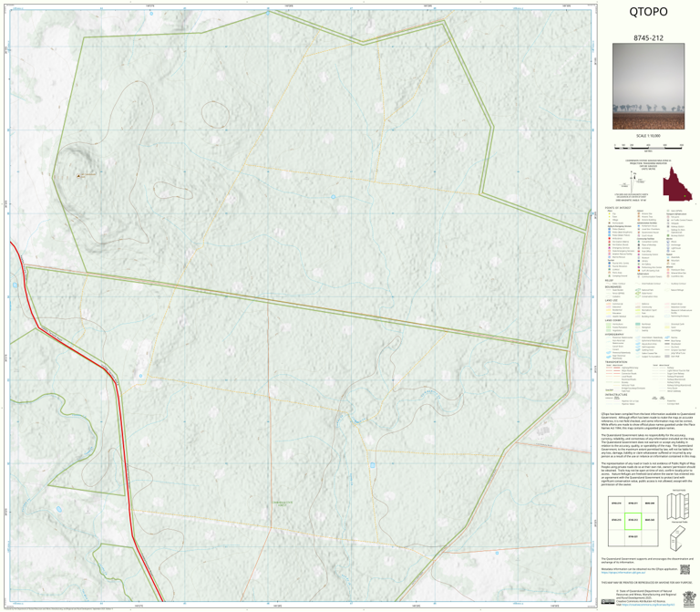Click the mountain peak marker on the map
The image size is (700, 612).
click(x=78, y=176)
